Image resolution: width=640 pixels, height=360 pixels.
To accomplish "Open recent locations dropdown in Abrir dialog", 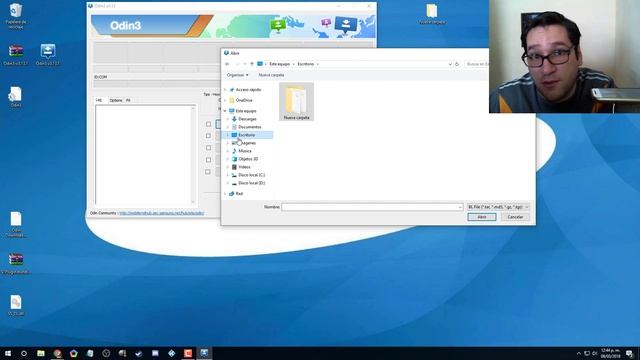I will (245, 64).
